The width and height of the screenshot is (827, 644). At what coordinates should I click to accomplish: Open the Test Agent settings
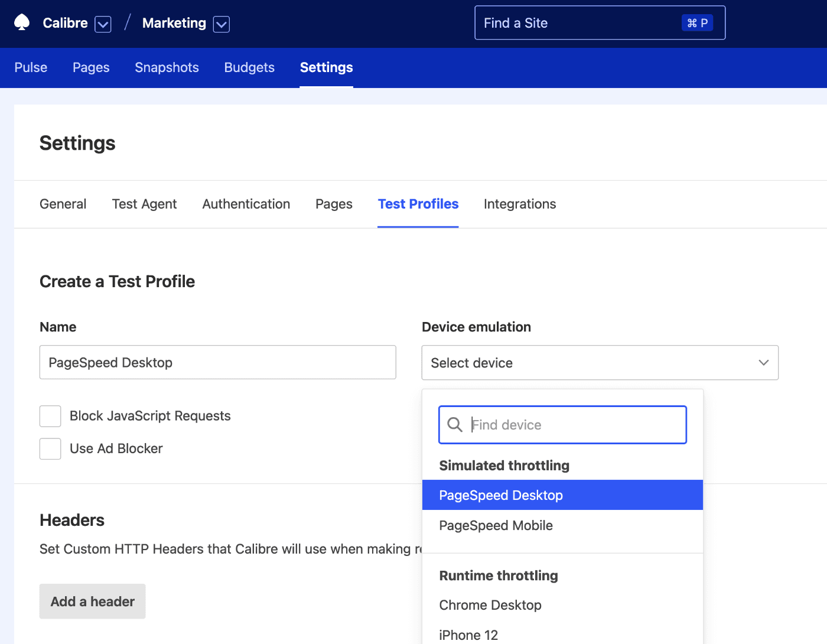[144, 204]
